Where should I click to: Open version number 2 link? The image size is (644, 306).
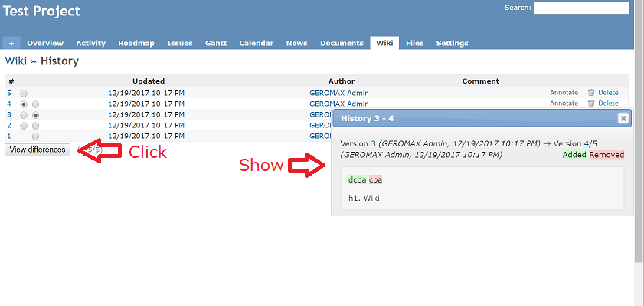click(9, 125)
